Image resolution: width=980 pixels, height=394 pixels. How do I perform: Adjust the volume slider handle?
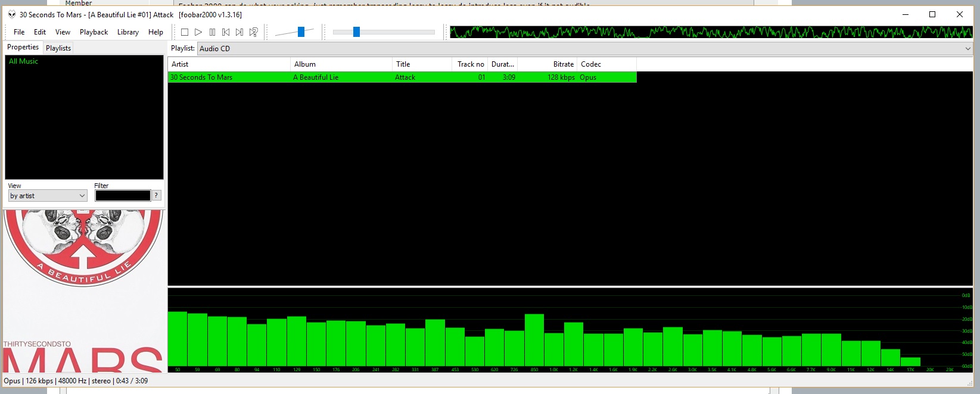(301, 32)
